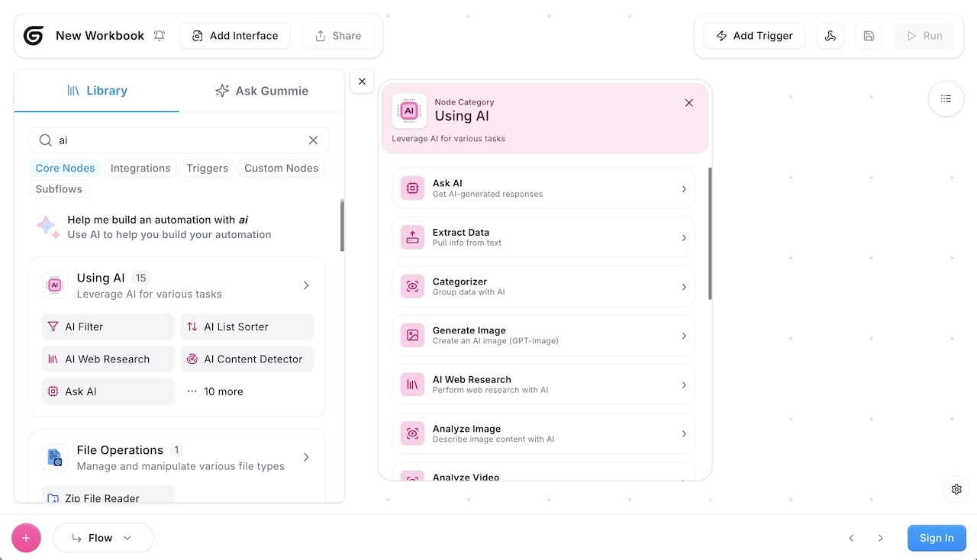The height and width of the screenshot is (560, 977).
Task: Select the Triggers filter
Action: [208, 169]
